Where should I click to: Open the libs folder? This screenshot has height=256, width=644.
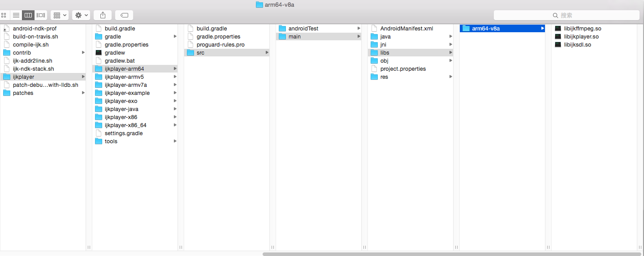click(411, 53)
